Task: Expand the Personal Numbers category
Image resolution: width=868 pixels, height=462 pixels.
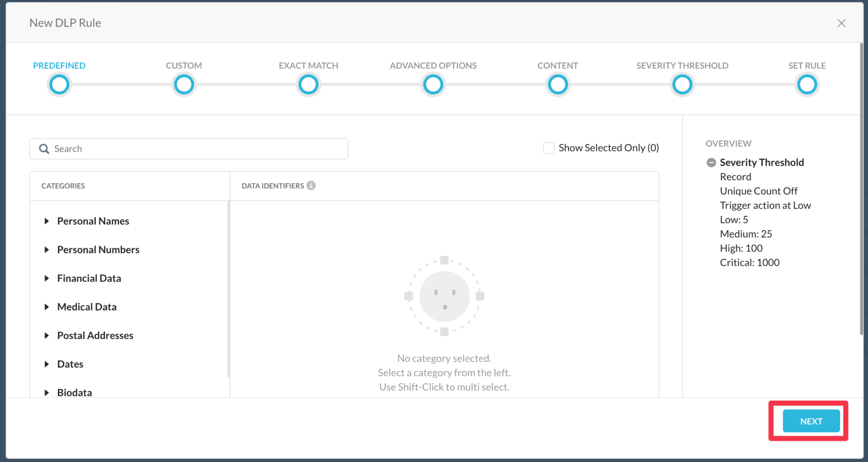Action: [x=47, y=249]
